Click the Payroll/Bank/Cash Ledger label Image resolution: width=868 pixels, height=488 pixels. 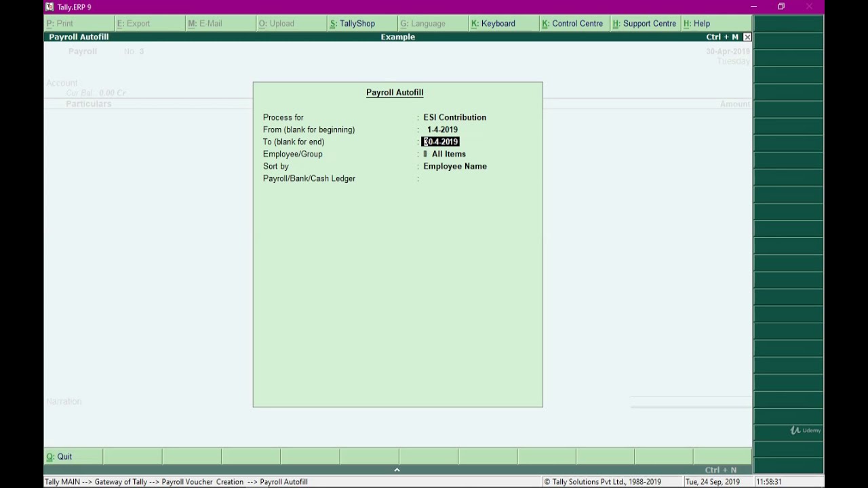click(x=309, y=178)
